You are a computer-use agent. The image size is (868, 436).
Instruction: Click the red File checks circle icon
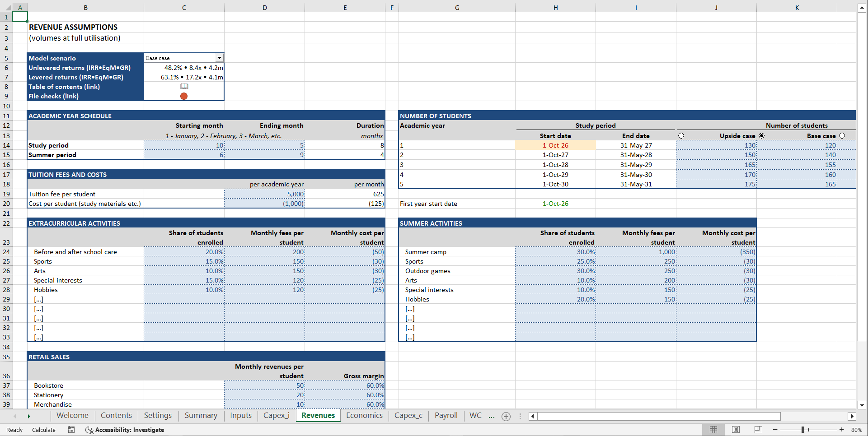(184, 96)
